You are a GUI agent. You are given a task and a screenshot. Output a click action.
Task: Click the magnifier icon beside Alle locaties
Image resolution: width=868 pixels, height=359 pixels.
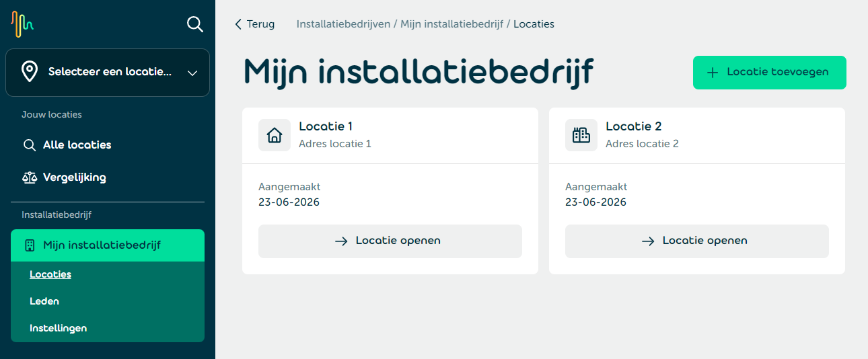30,145
